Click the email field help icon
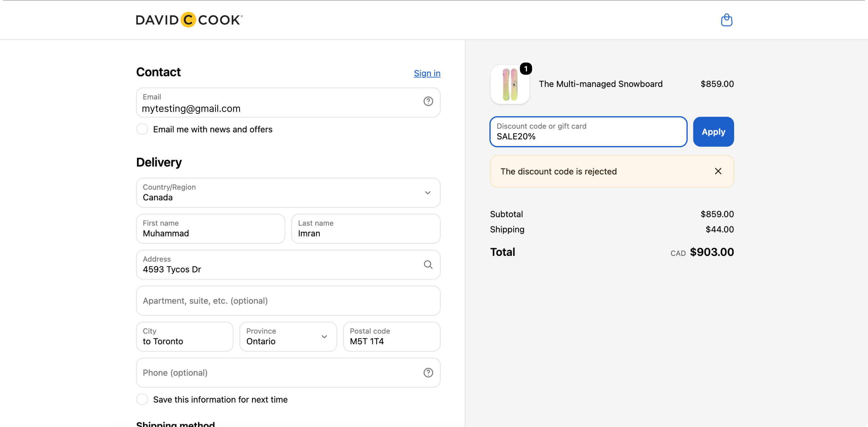The height and width of the screenshot is (427, 868). (428, 101)
